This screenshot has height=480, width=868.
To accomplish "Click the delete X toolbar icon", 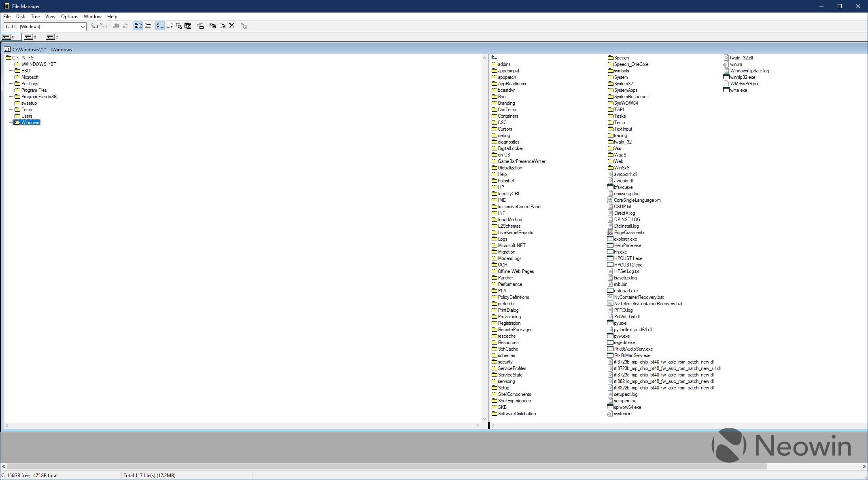I will click(232, 26).
